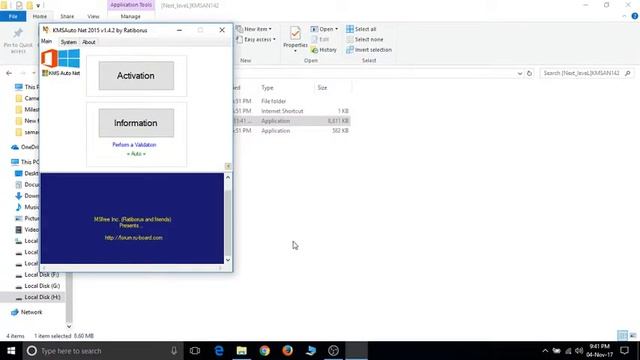Open the Home ribbon tab in Explorer
The height and width of the screenshot is (360, 640).
coord(40,16)
